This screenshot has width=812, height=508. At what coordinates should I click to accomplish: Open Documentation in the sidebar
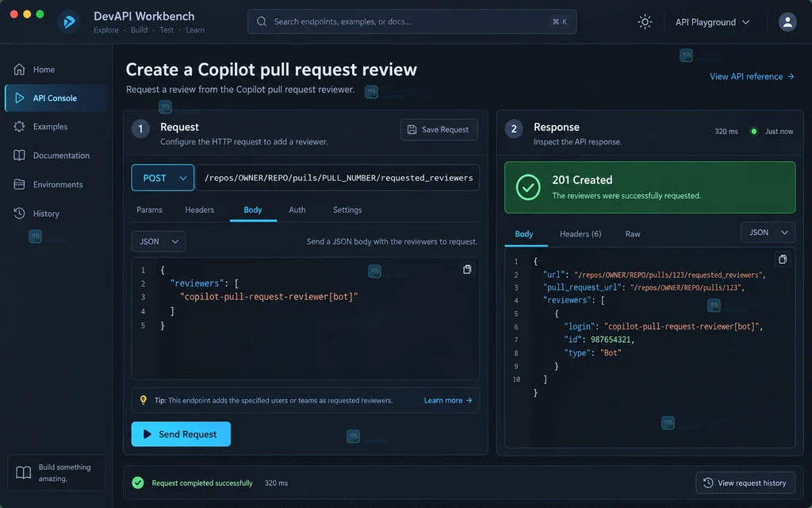tap(56, 156)
